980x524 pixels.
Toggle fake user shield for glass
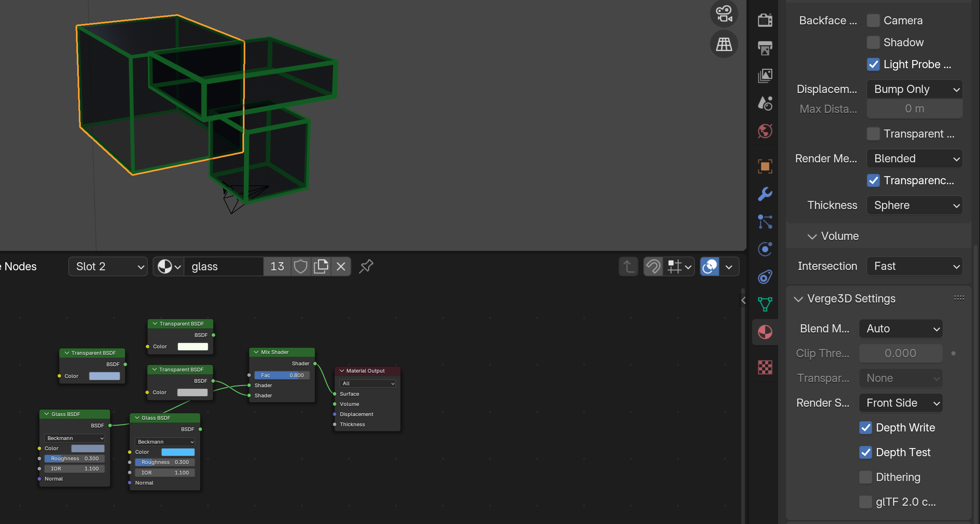(301, 266)
